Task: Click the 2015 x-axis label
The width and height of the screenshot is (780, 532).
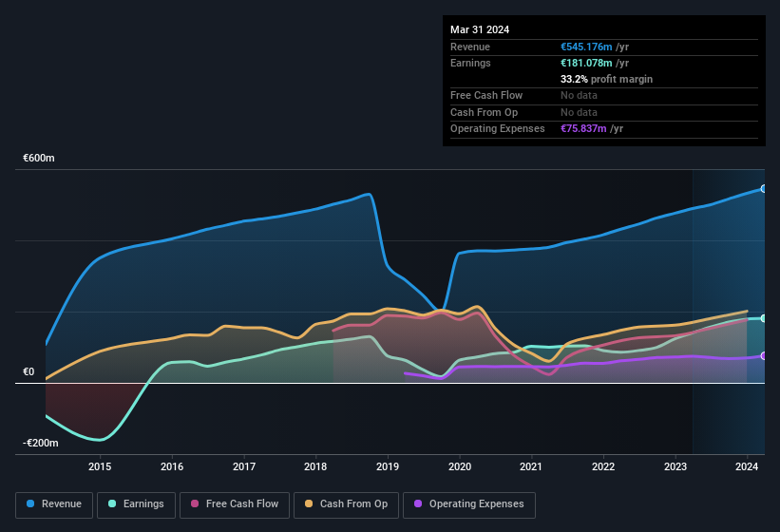Action: (x=100, y=466)
